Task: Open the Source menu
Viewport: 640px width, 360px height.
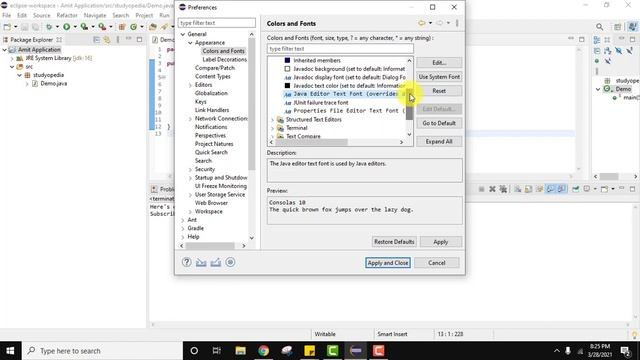Action: (42, 15)
